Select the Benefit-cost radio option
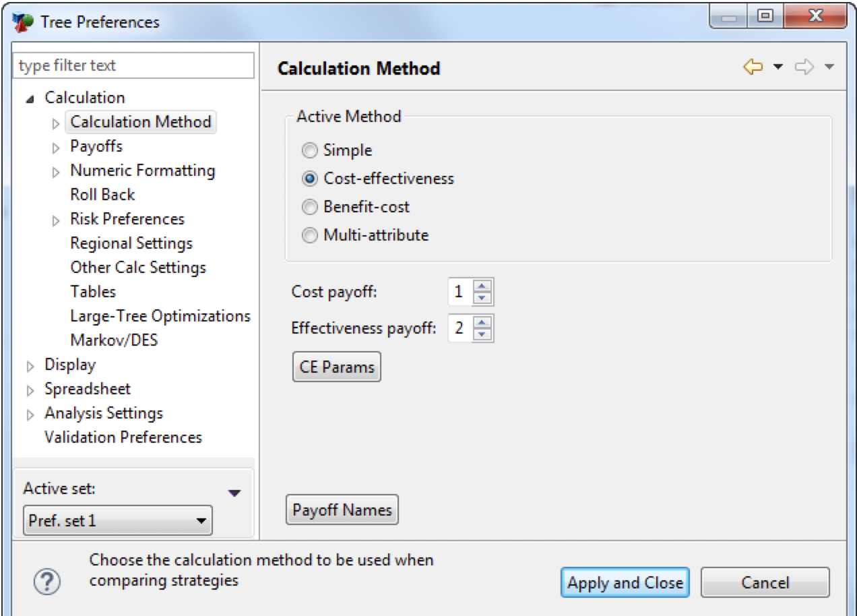This screenshot has height=616, width=857. pos(310,207)
